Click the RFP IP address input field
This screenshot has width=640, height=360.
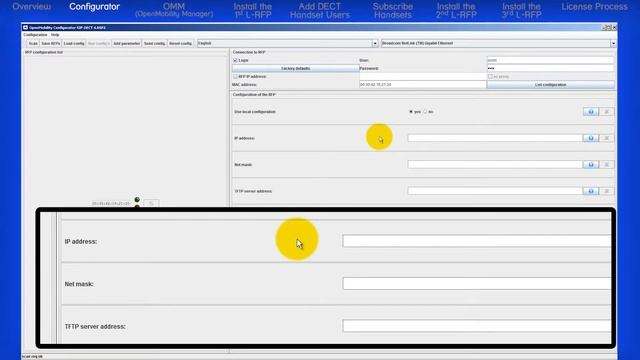click(422, 76)
